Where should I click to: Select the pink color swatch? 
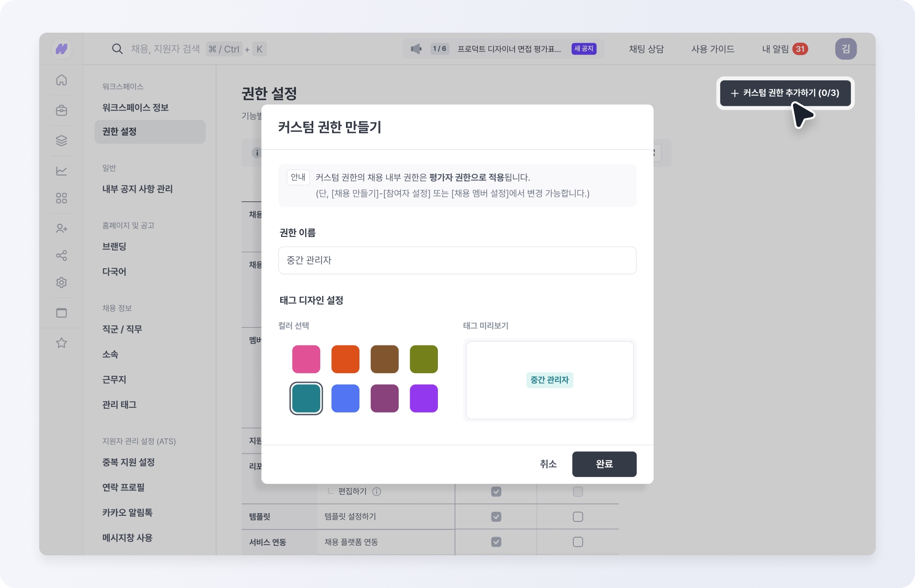[x=306, y=359]
